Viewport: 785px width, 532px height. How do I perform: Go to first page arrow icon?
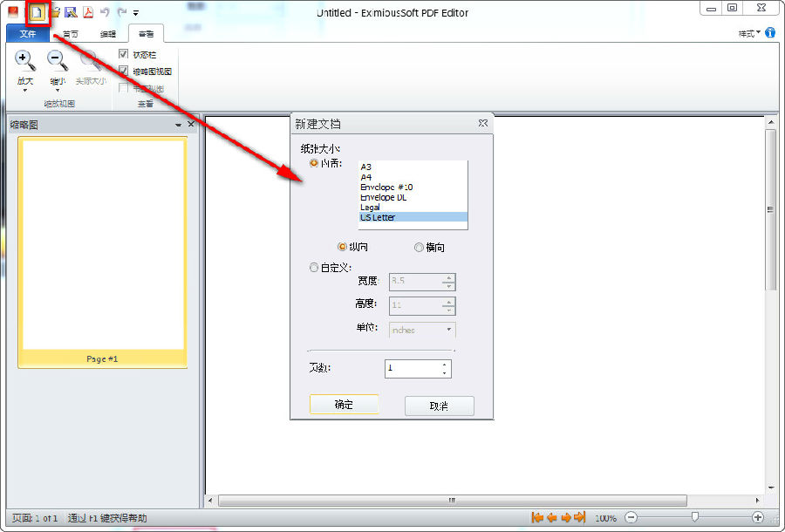537,517
